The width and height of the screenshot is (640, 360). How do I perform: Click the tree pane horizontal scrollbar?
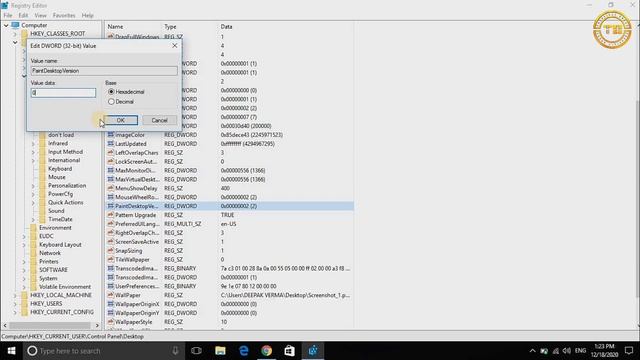tap(51, 325)
